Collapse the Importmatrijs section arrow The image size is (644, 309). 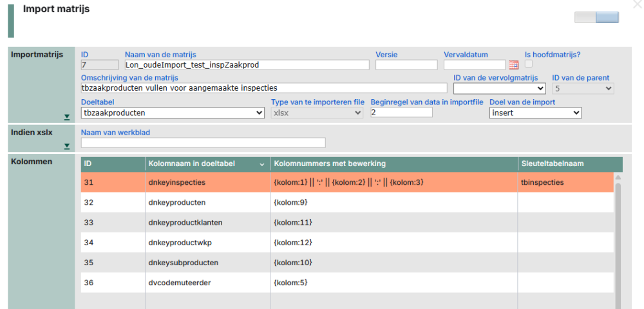tap(66, 117)
